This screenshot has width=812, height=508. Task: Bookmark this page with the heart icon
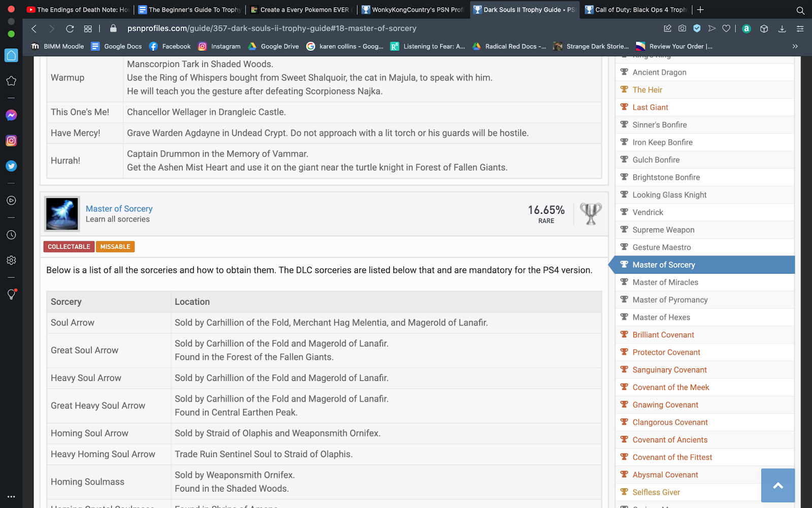point(727,28)
